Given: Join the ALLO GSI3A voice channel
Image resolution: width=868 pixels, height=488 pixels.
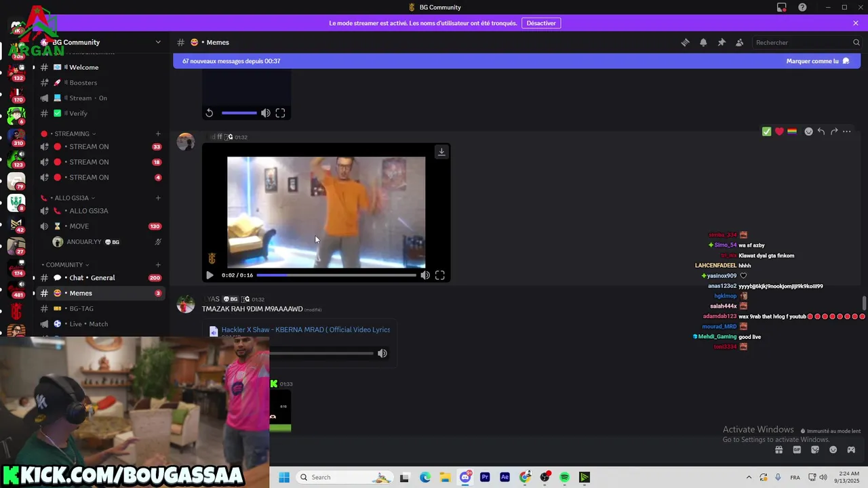Looking at the screenshot, I should 100,211.
